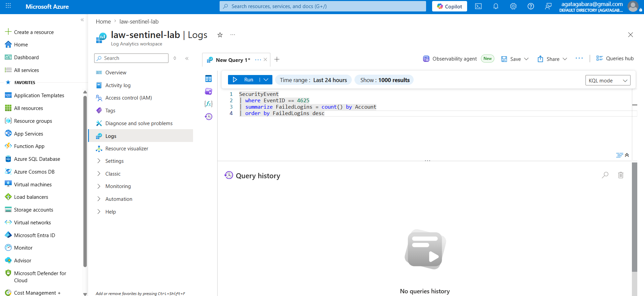Open the KQL mode dropdown
Screen dimensions: 644x296
pos(608,80)
